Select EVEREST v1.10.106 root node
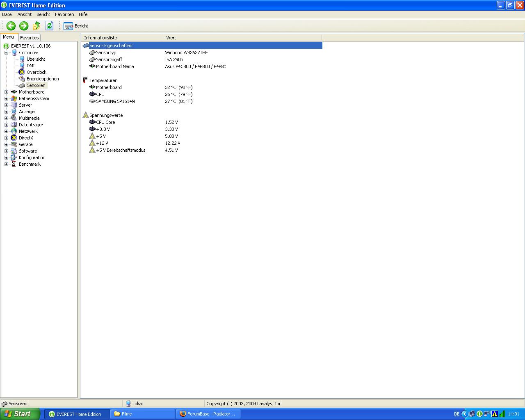The image size is (525, 420). point(31,46)
